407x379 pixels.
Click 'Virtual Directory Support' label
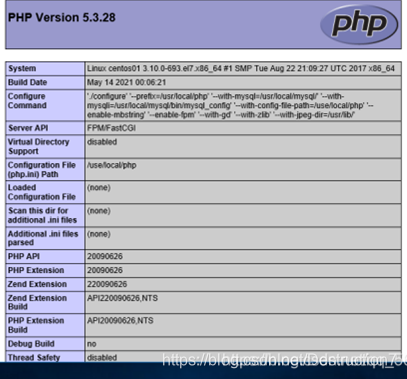tap(39, 146)
